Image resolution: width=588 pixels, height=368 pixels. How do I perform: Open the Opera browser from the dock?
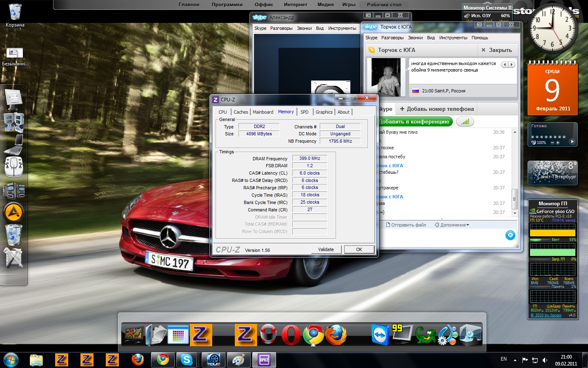click(x=291, y=335)
